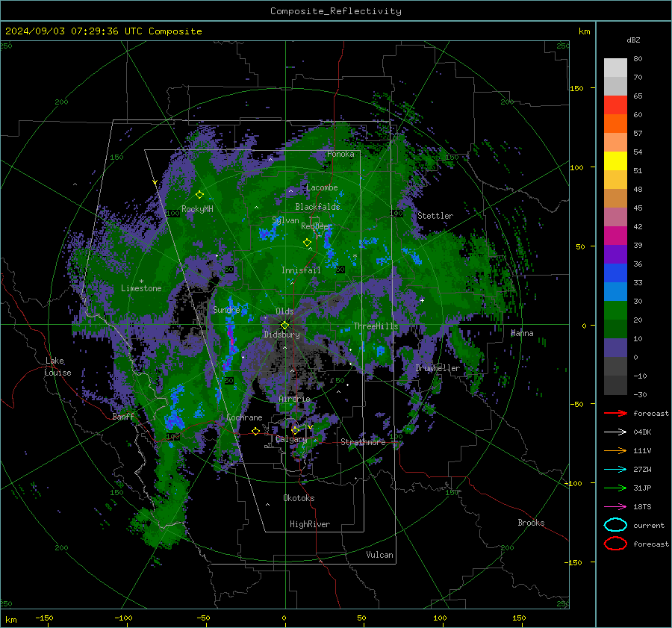This screenshot has height=628, width=672.
Task: Select the 20 dBZ dark green swatch
Action: pos(615,329)
